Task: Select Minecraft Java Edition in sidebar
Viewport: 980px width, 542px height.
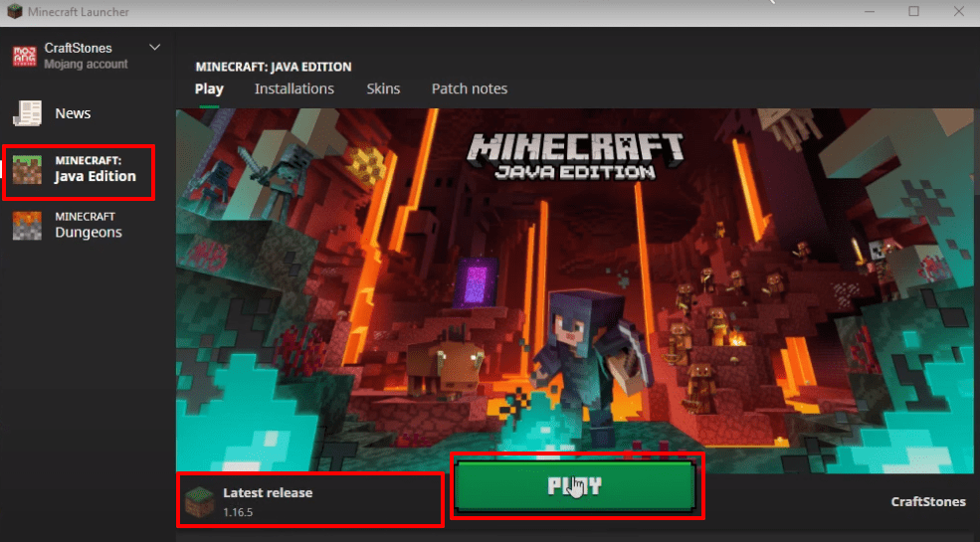Action: click(79, 170)
